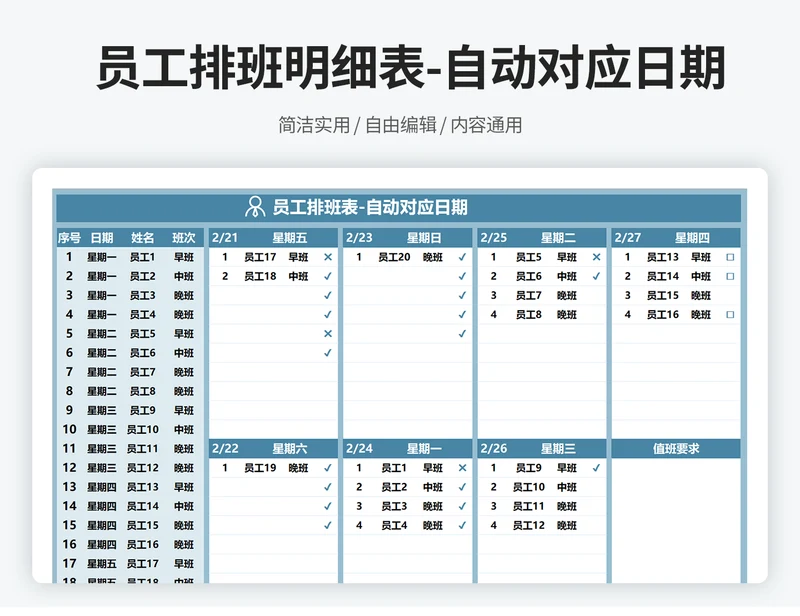Image resolution: width=800 pixels, height=616 pixels.
Task: Toggle the cross mark for 员工5 under 2/25
Action: [596, 257]
